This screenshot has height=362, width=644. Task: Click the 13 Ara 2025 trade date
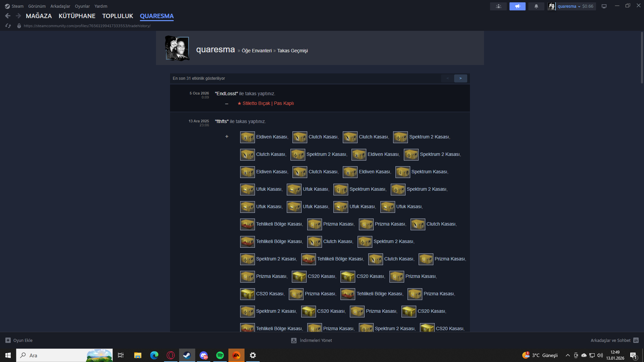pos(199,121)
